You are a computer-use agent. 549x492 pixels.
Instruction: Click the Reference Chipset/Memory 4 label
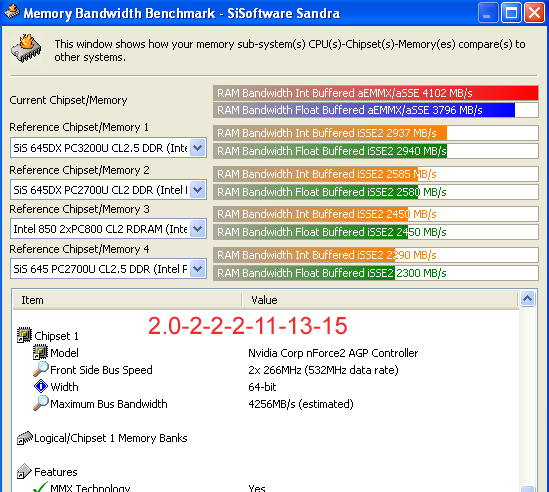pos(79,249)
